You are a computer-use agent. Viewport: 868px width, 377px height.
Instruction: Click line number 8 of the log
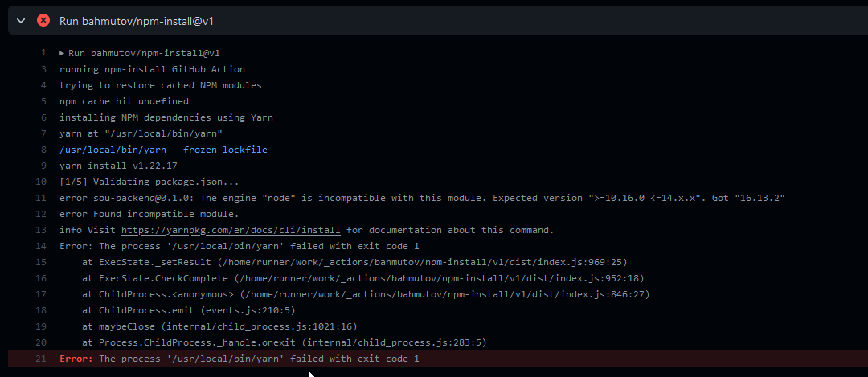point(43,150)
